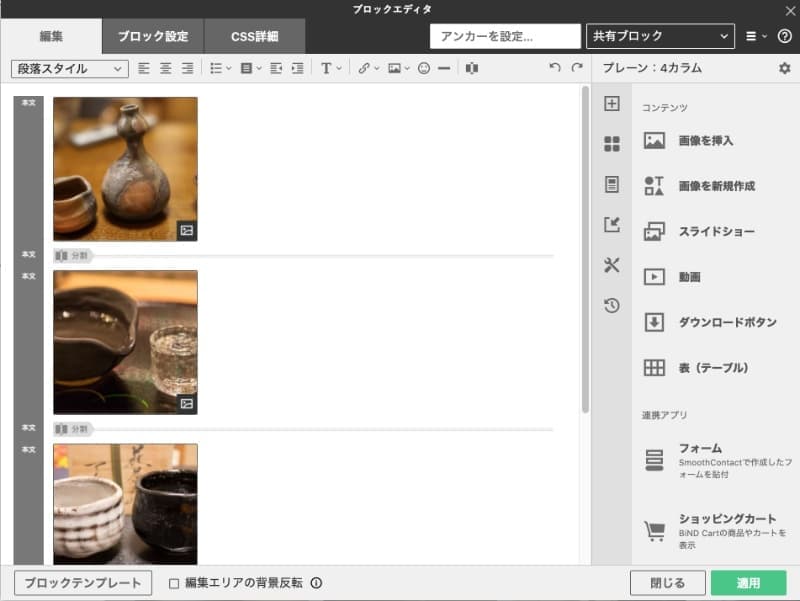Click first 分割 column divider marker
The image size is (800, 601).
(72, 256)
